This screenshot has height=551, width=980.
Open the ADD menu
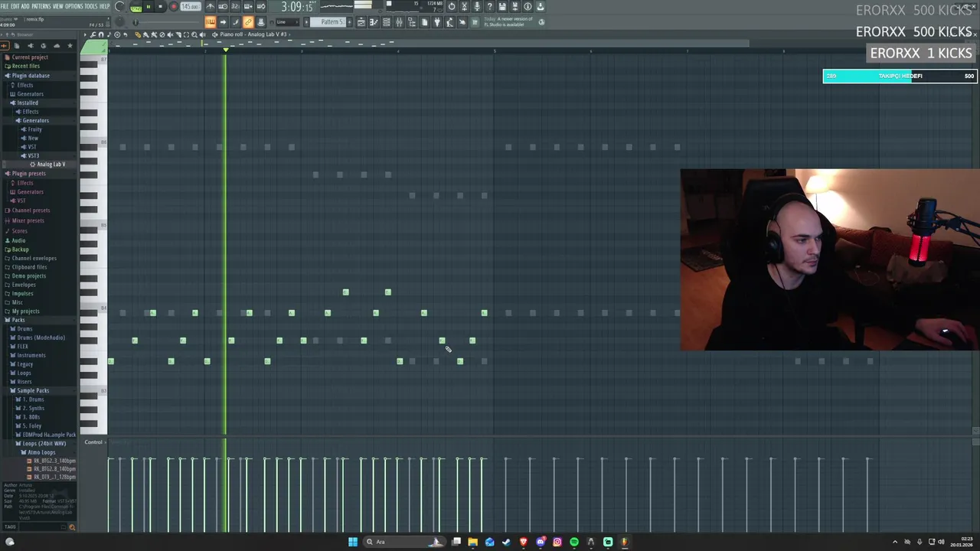click(25, 6)
